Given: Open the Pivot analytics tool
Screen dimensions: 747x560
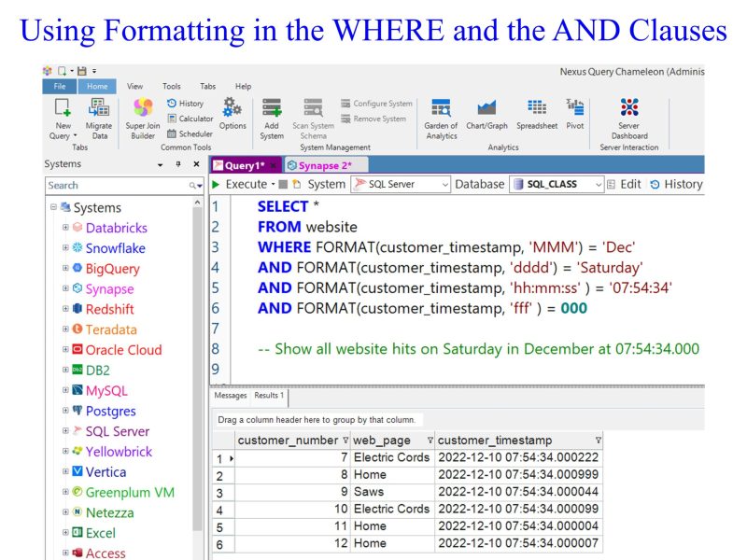Looking at the screenshot, I should click(x=575, y=113).
